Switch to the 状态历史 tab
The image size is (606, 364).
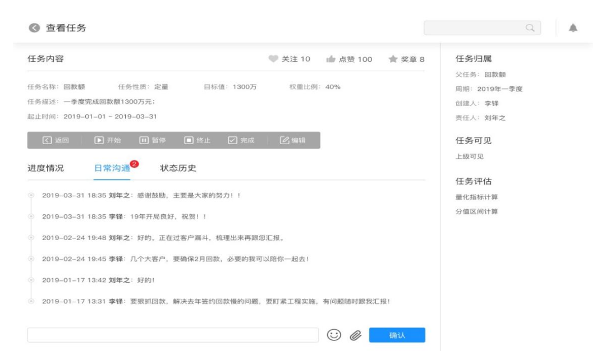(178, 168)
